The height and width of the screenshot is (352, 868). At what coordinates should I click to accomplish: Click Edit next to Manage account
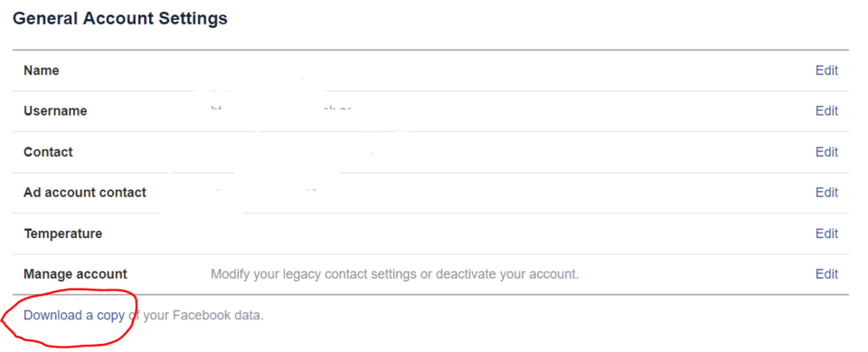click(826, 274)
